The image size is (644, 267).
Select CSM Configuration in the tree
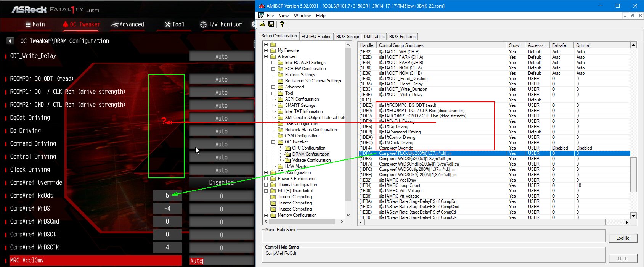(x=302, y=136)
